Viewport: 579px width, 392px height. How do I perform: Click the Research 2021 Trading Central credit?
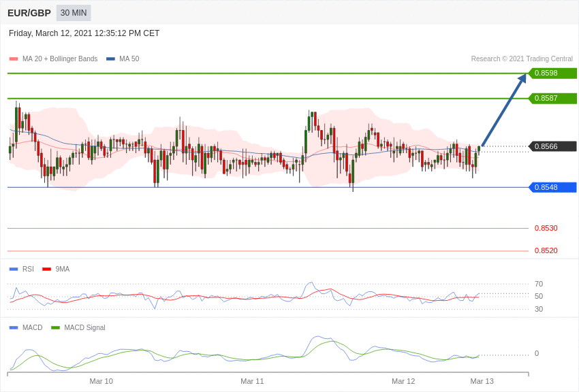[x=522, y=59]
